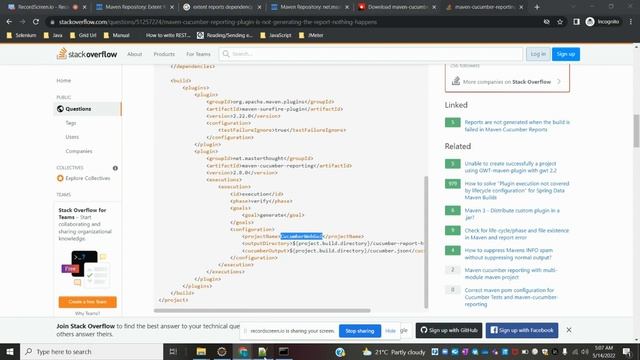Click the search magnifier icon in Stack Overflow
This screenshot has width=640, height=360.
[x=226, y=54]
